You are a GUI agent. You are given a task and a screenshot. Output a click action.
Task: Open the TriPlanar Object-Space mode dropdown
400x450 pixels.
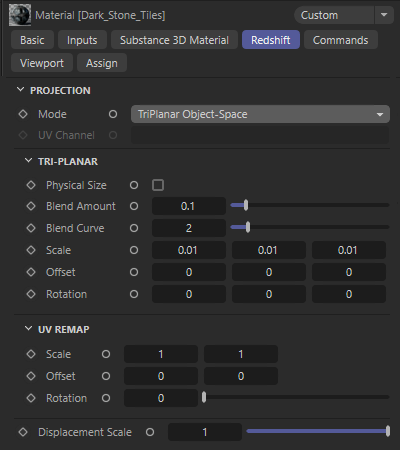coord(260,114)
